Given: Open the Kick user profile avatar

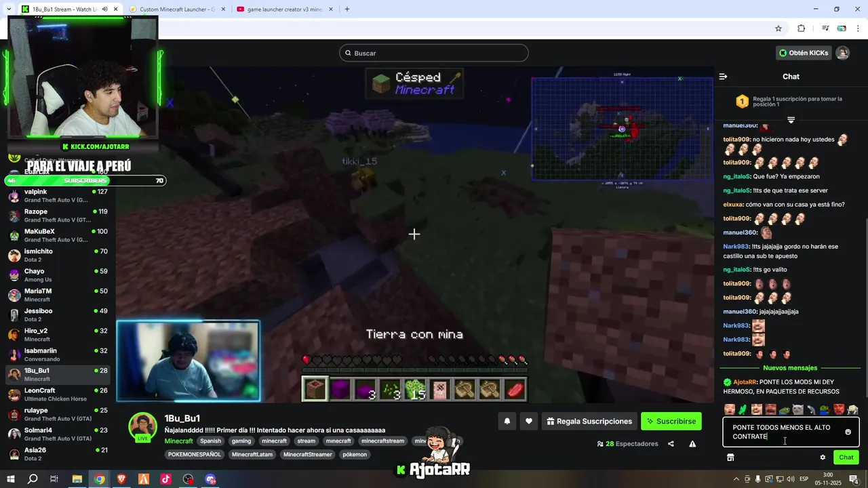Looking at the screenshot, I should coord(842,53).
